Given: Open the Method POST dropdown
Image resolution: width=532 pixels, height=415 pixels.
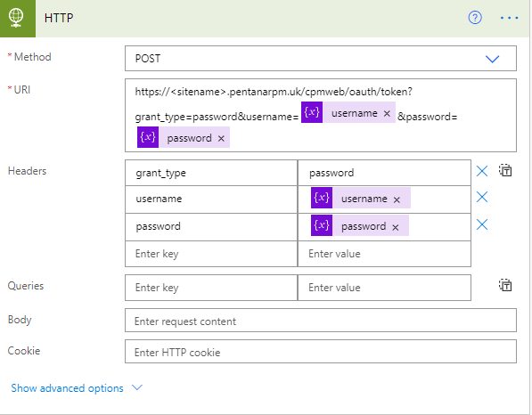Looking at the screenshot, I should [321, 59].
